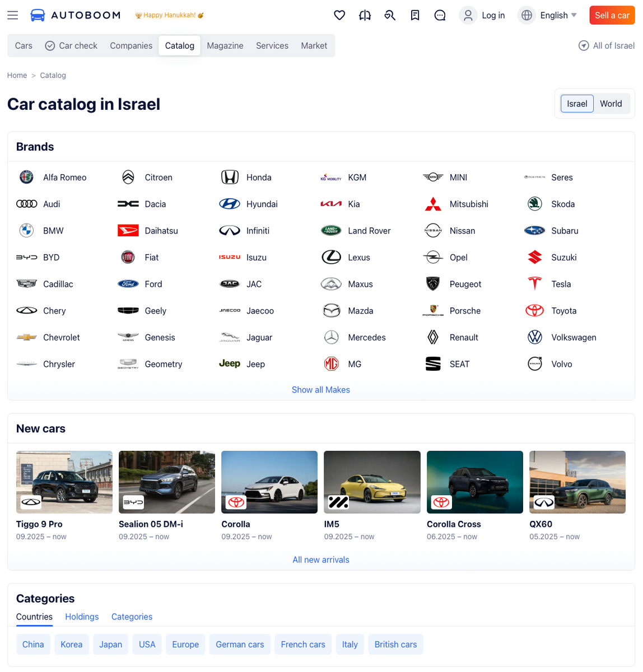Click the Alfa Romeo logo
643x672 pixels.
(x=26, y=177)
